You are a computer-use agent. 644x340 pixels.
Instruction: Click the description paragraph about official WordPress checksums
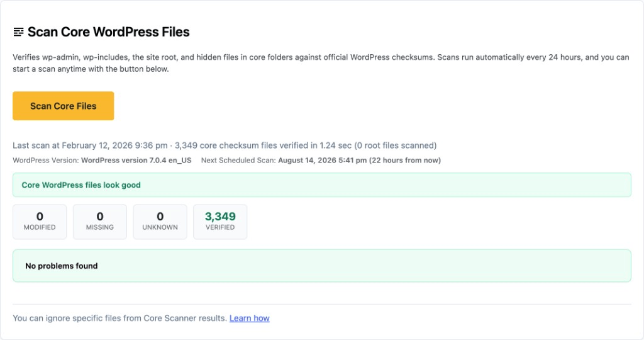pyautogui.click(x=321, y=63)
